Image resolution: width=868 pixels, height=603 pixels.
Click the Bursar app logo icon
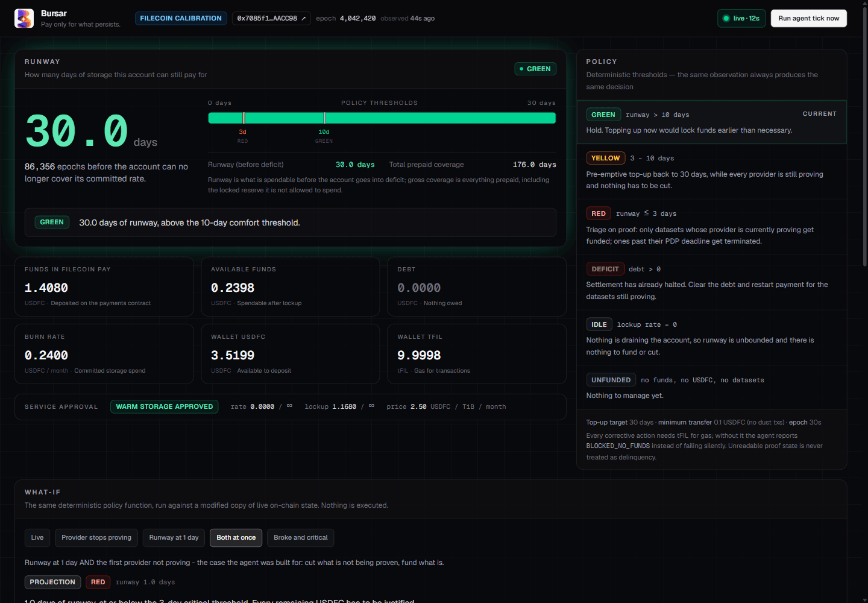(x=24, y=18)
